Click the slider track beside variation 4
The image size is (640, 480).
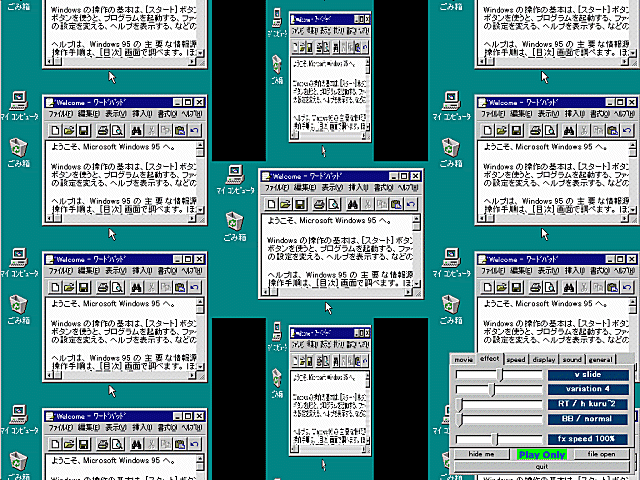[x=499, y=389]
